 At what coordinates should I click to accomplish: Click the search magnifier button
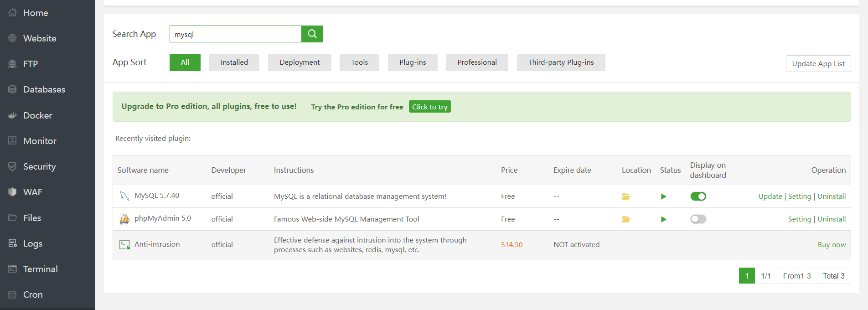point(312,34)
